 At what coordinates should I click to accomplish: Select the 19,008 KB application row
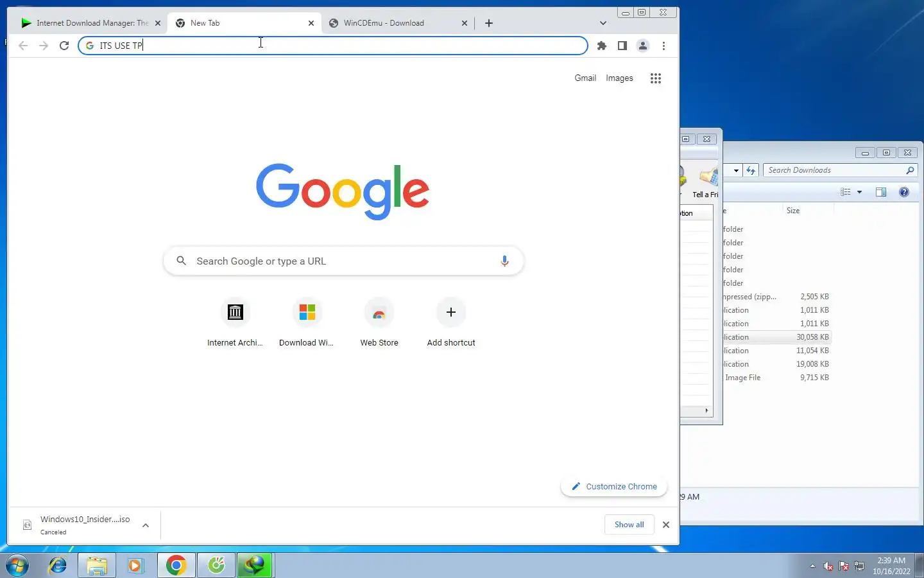click(777, 364)
